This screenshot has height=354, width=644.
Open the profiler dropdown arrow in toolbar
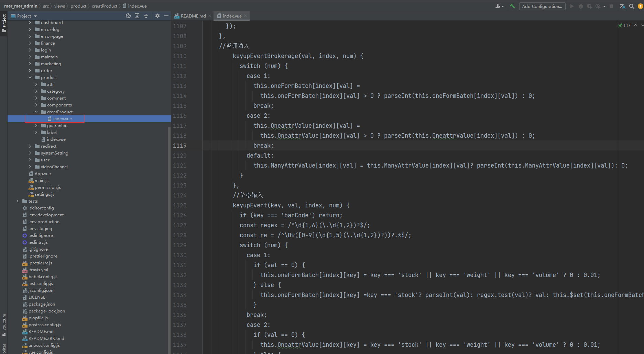(604, 6)
